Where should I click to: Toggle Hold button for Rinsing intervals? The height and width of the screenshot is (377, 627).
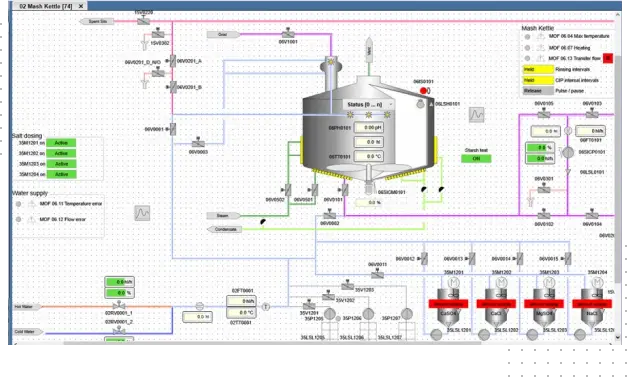pyautogui.click(x=538, y=70)
